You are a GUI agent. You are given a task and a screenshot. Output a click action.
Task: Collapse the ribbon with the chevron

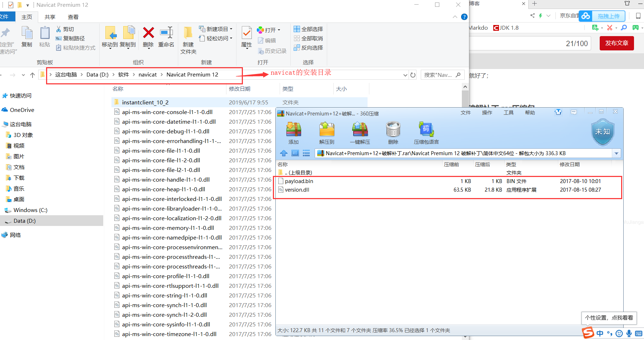click(x=455, y=17)
